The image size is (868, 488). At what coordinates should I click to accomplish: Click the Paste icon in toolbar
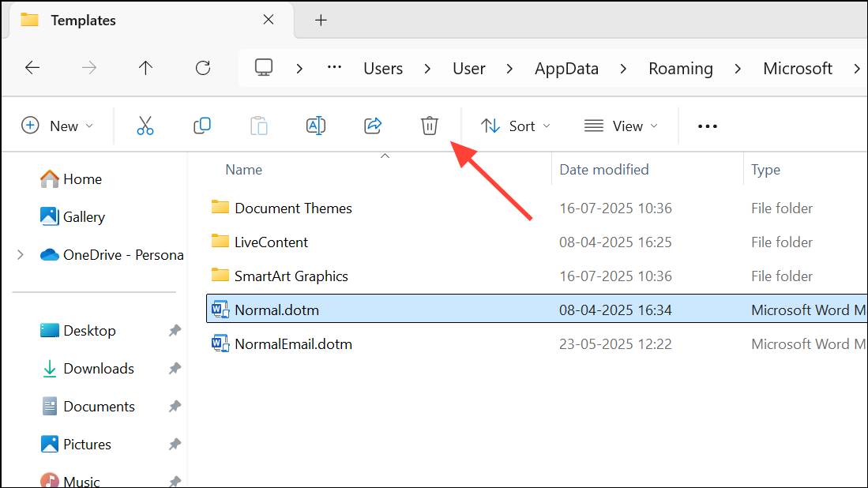coord(258,126)
